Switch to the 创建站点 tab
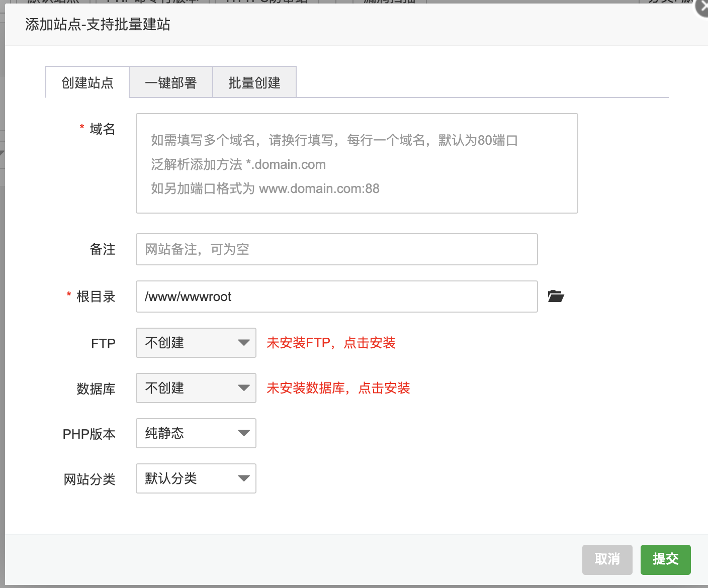This screenshot has height=588, width=708. [x=87, y=82]
